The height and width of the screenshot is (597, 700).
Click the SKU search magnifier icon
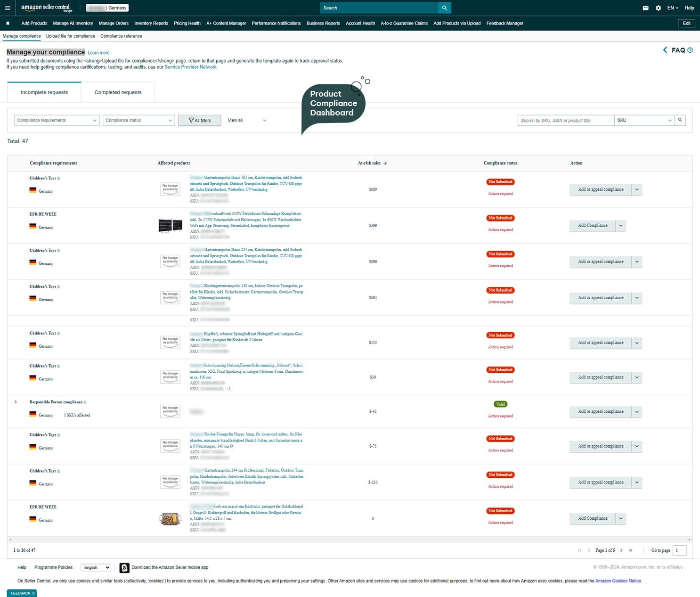pyautogui.click(x=680, y=120)
